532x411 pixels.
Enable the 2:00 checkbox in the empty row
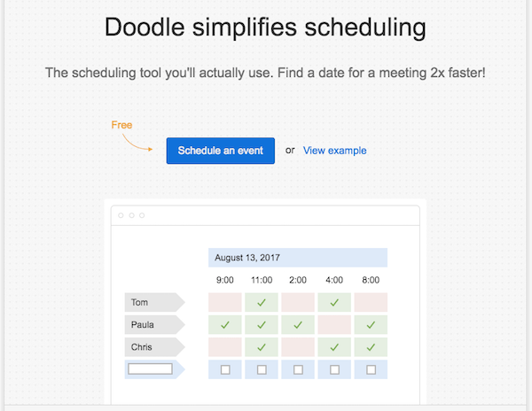(x=298, y=369)
